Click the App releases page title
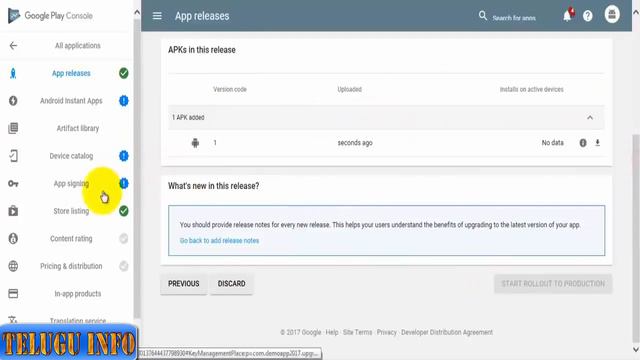Screen dimensions: 640x360 (x=202, y=16)
